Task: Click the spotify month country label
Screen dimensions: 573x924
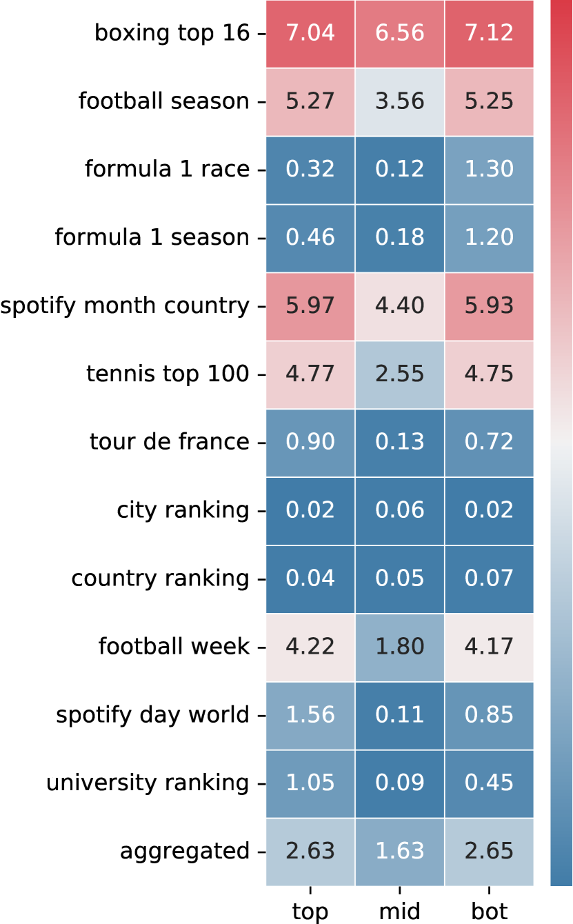Action: pos(125,305)
